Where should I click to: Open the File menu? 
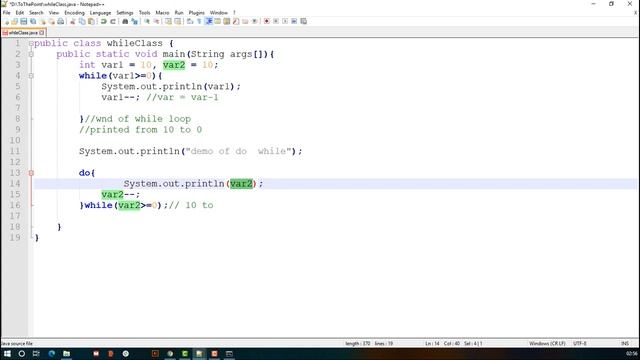coord(7,13)
